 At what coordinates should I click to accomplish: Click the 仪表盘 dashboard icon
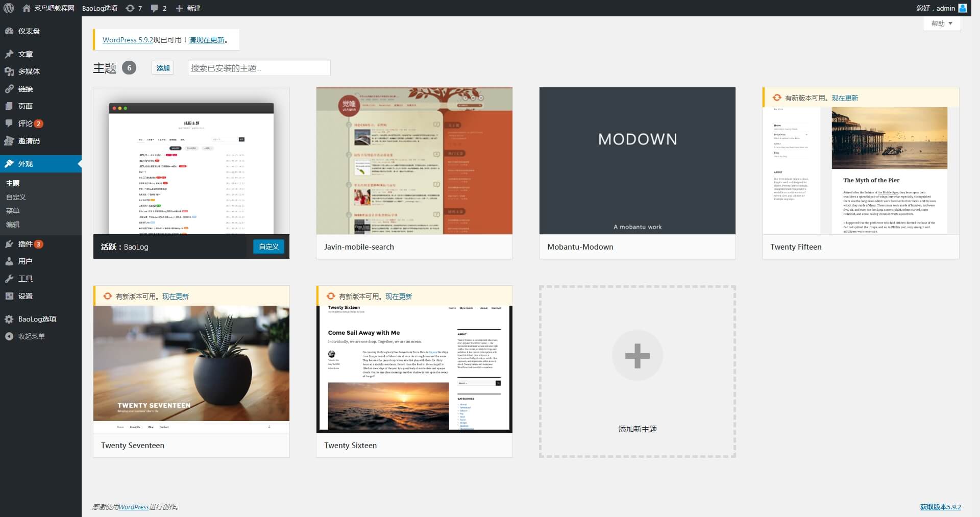point(9,31)
